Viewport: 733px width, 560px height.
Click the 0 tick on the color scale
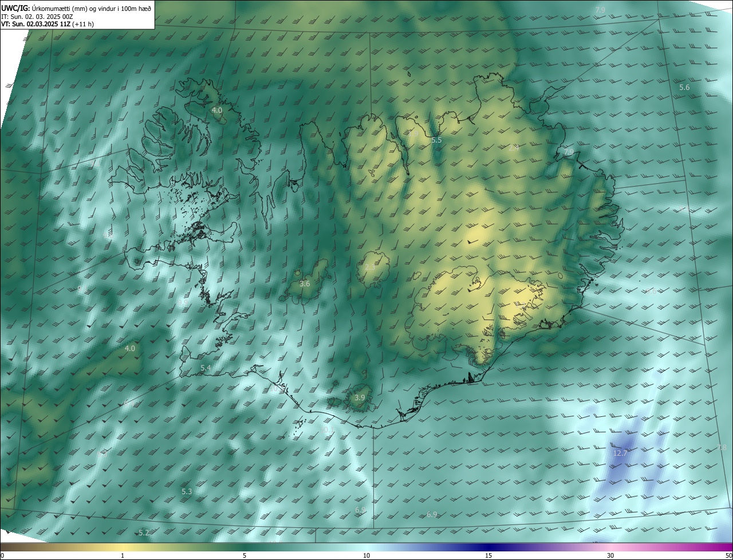click(2, 555)
